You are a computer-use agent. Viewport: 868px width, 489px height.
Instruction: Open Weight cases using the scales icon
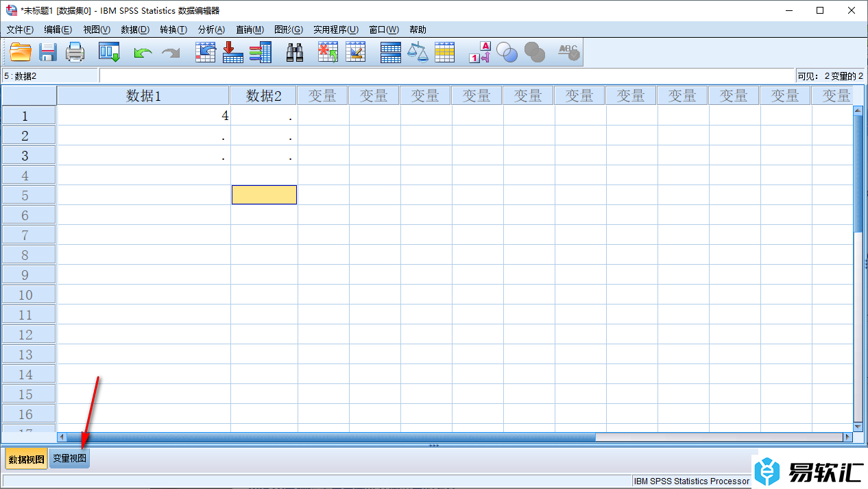click(x=418, y=52)
